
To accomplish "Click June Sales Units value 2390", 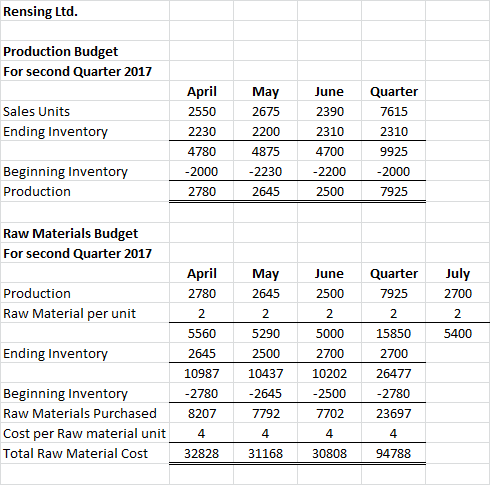I will 330,112.
